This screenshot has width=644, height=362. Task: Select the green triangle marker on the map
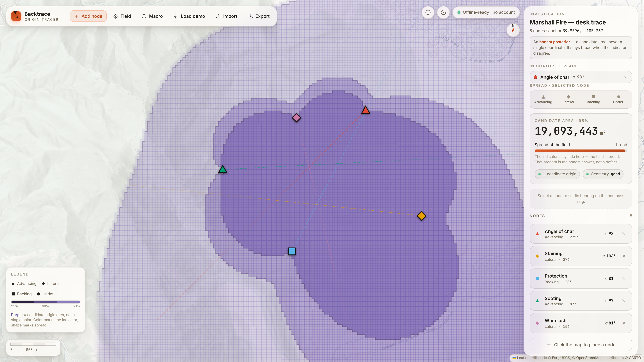[x=223, y=170]
